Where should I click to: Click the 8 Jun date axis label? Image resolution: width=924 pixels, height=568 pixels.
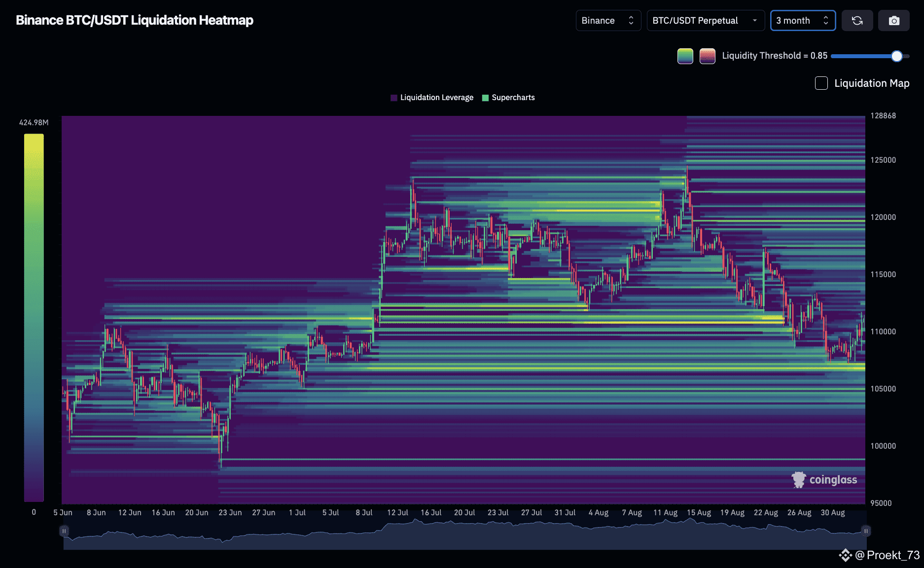(96, 513)
